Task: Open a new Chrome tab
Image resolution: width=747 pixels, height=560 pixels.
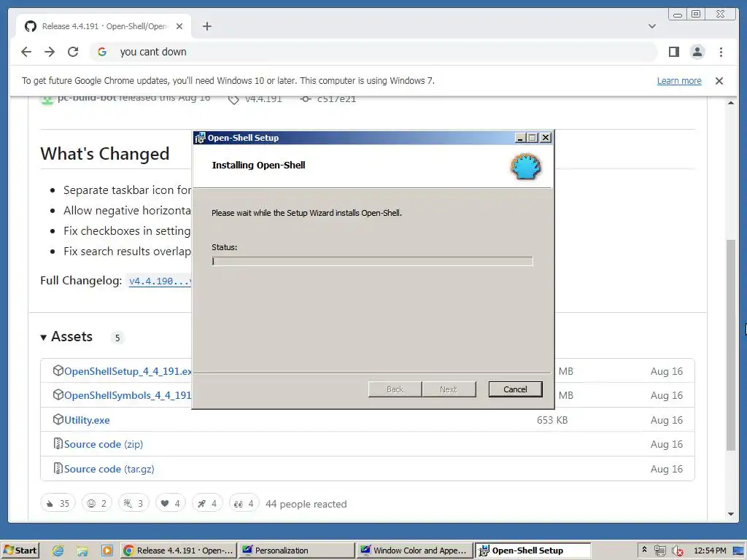Action: coord(206,26)
